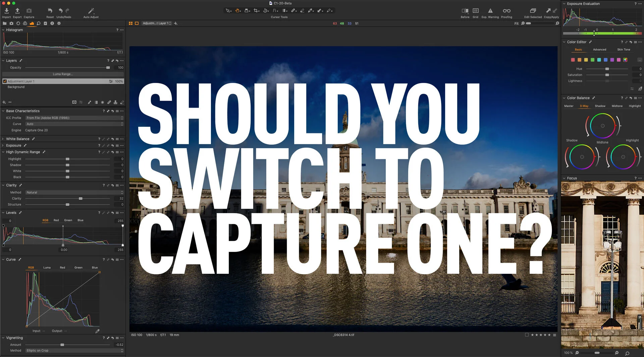Select the red color swatch
Screen dimensions: 644x357
point(573,60)
